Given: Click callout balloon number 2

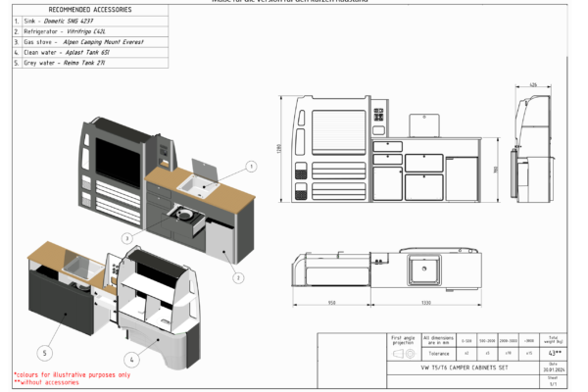Looking at the screenshot, I should coord(237,277).
